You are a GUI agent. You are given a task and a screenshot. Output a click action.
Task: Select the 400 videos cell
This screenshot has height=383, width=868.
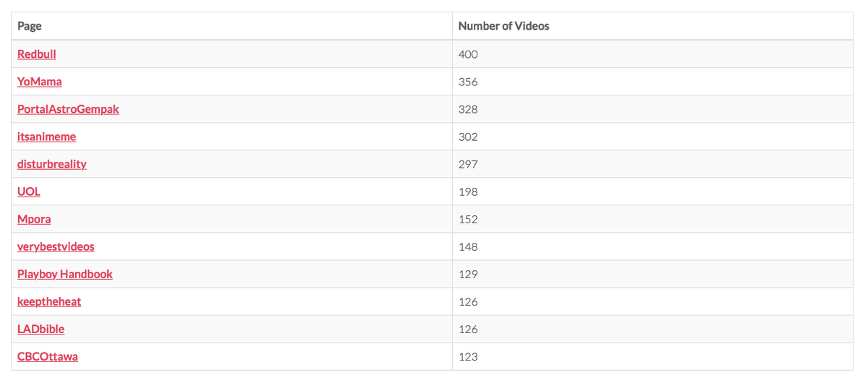click(653, 54)
